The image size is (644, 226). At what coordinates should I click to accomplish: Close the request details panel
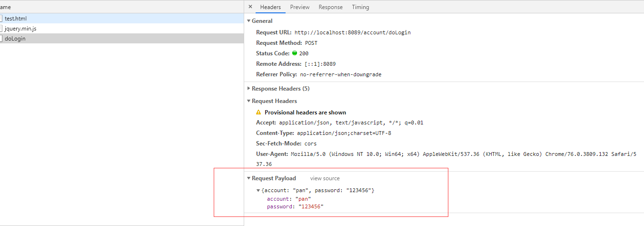250,7
